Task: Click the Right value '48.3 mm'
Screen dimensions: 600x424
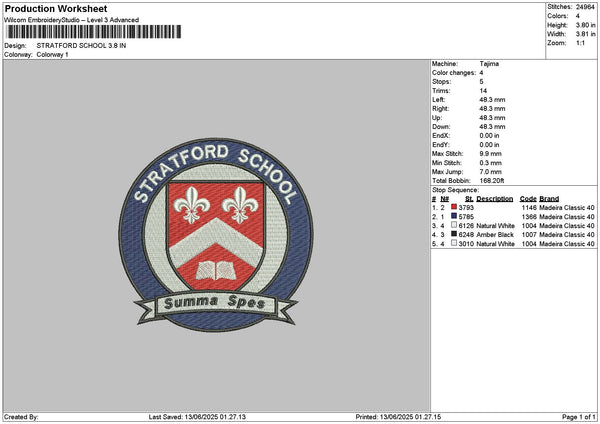Action: tap(492, 109)
